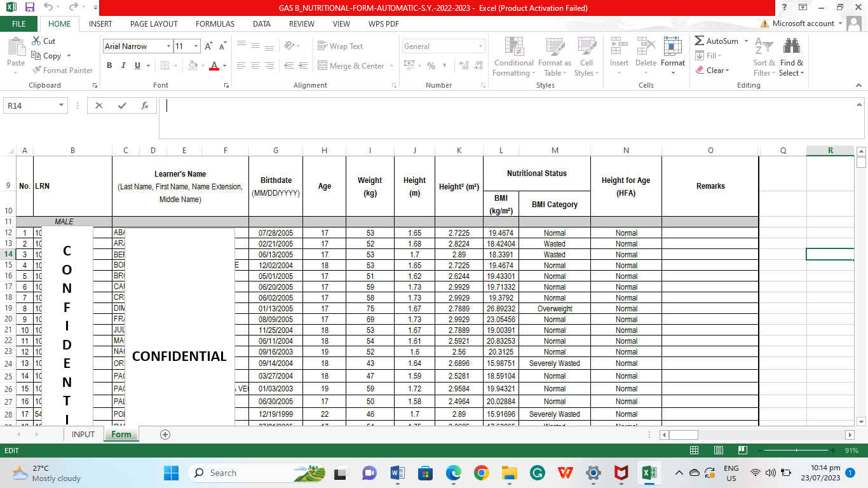Decrease the cell indent
The height and width of the screenshot is (488, 868).
point(289,65)
